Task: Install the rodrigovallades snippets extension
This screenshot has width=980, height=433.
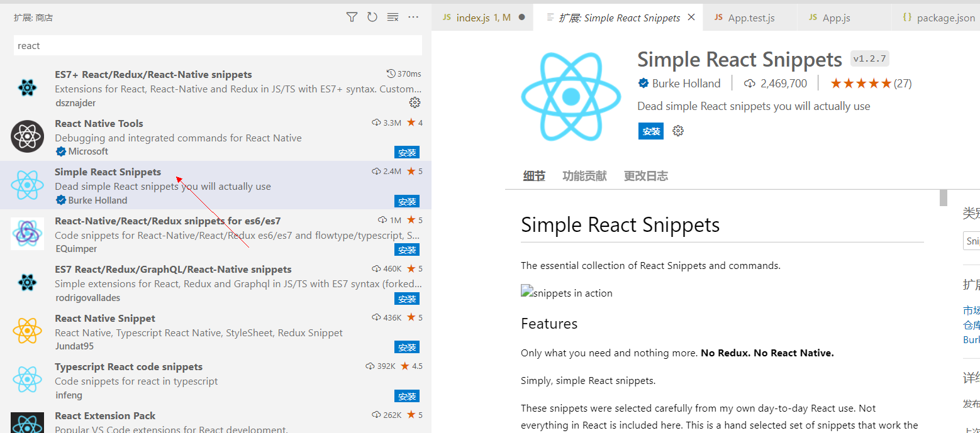Action: 407,299
